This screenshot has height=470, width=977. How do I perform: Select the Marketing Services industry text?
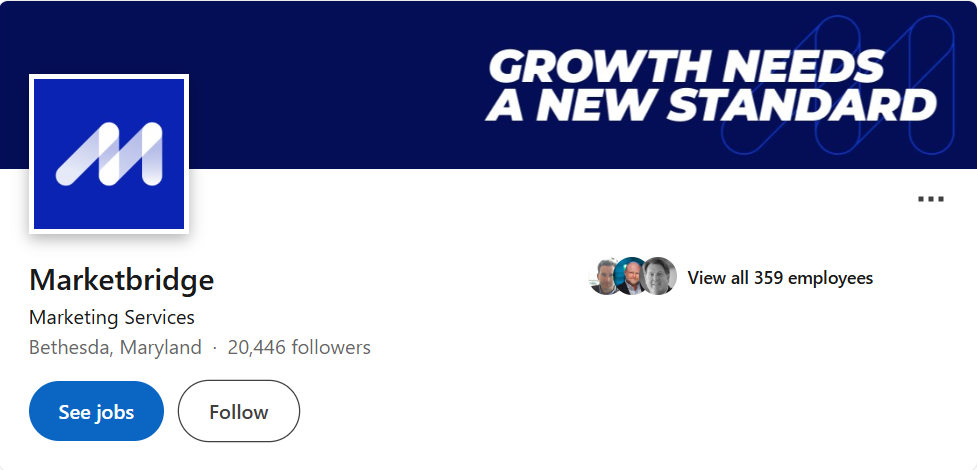coord(112,318)
